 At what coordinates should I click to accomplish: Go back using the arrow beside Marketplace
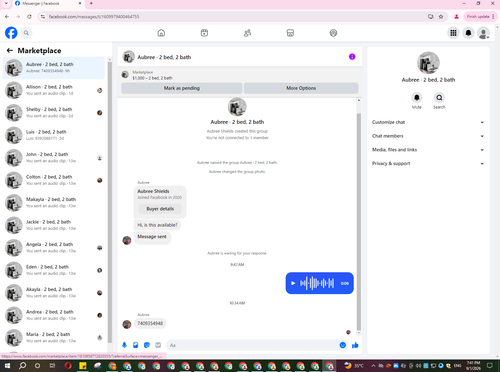(10, 50)
